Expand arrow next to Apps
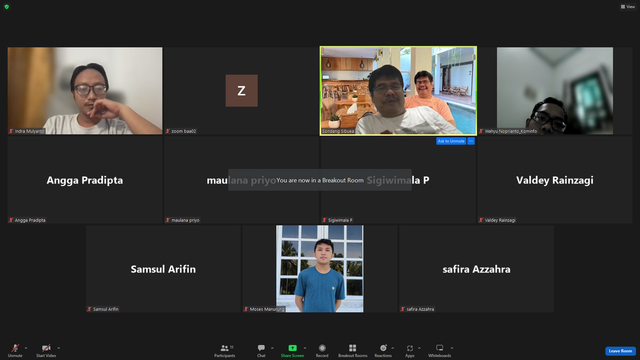This screenshot has height=360, width=640. [419, 348]
